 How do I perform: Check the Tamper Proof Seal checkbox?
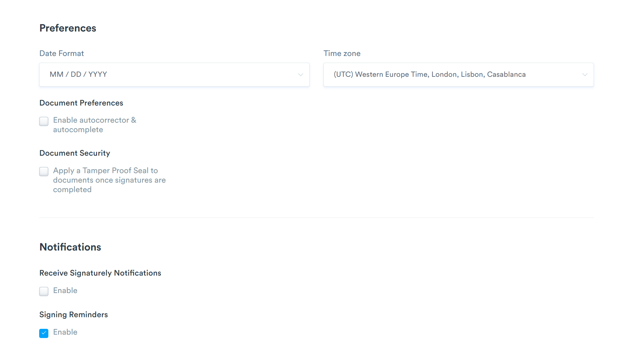pyautogui.click(x=44, y=172)
